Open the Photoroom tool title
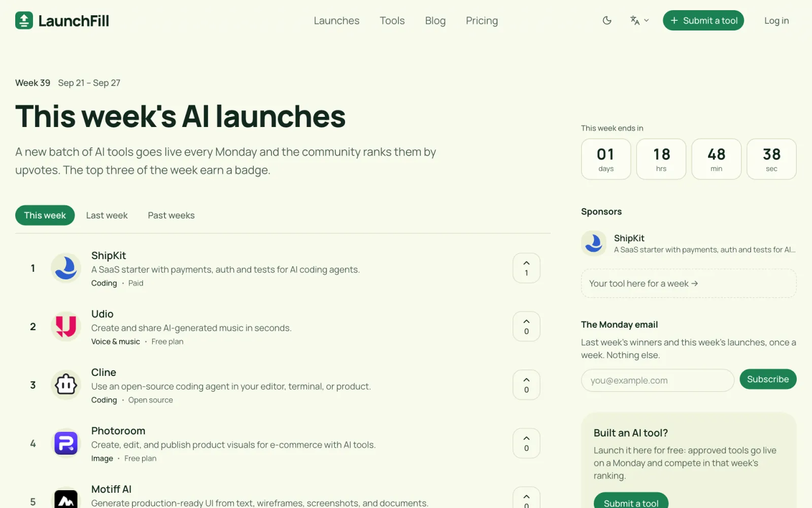Viewport: 812px width, 508px height. point(118,431)
